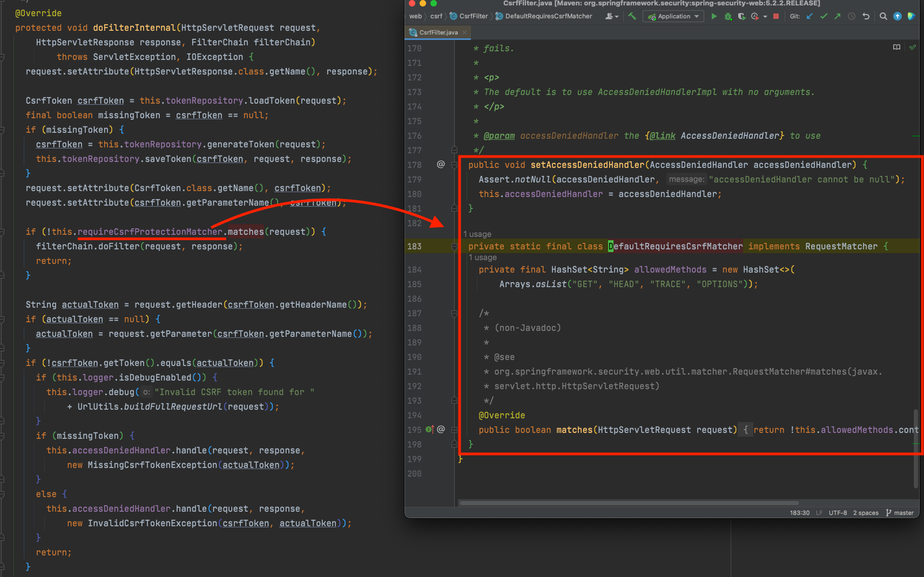Open Search Everywhere magnifier icon
The image size is (924, 577).
883,16
